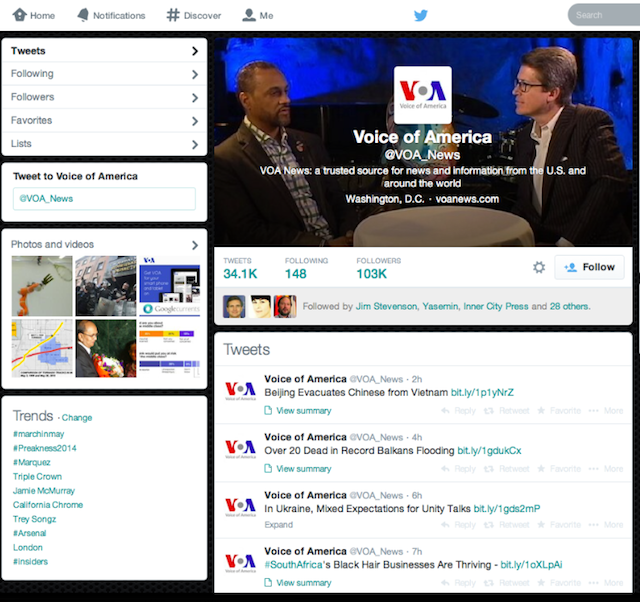Click the Twitter bird logo

tap(421, 15)
